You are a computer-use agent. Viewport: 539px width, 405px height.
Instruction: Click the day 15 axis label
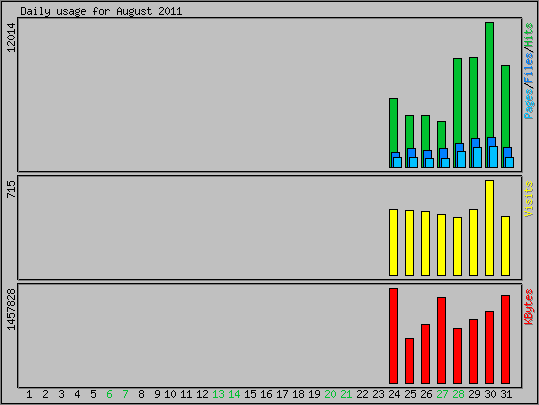[x=250, y=394]
